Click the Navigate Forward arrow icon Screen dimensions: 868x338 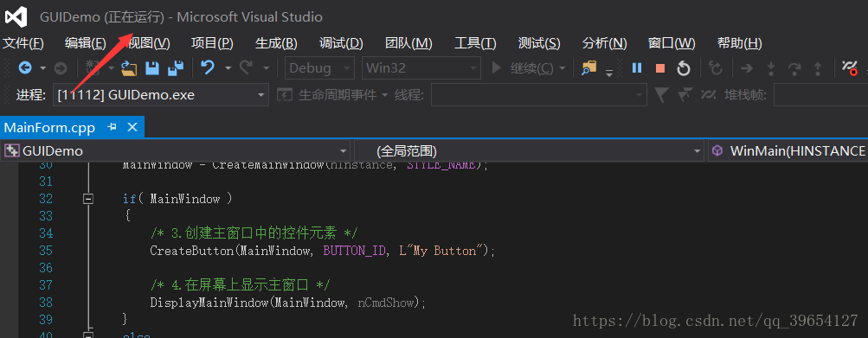pyautogui.click(x=61, y=68)
